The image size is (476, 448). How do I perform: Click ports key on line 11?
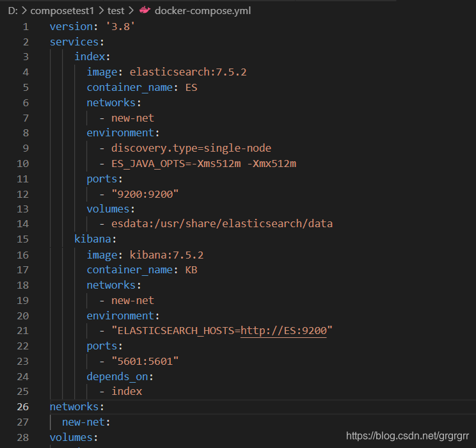102,179
